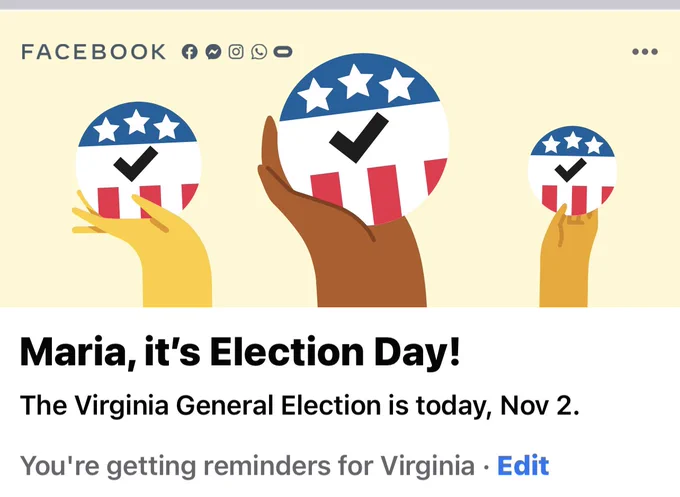
Task: Open the three-dot options menu
Action: (x=645, y=52)
